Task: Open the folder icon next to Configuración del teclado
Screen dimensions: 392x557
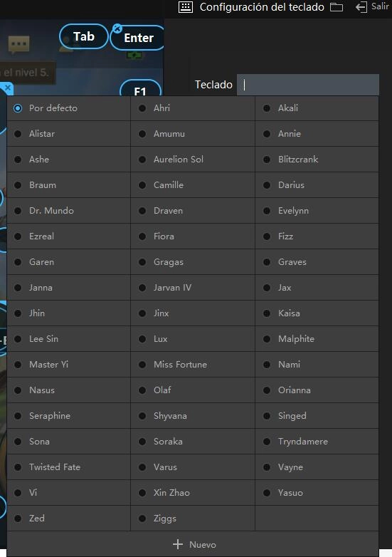Action: pos(337,7)
